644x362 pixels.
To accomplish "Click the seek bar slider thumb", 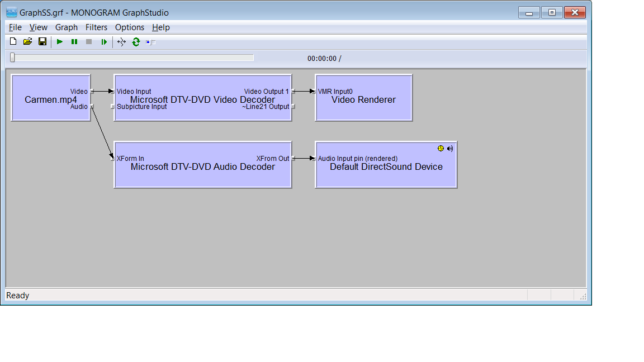I will click(x=12, y=58).
